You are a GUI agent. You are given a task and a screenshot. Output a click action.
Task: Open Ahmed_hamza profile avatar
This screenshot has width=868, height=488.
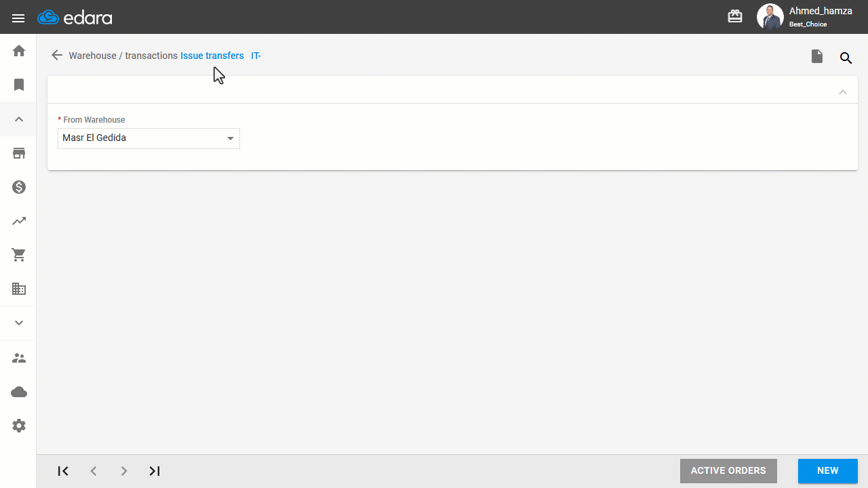tap(770, 17)
